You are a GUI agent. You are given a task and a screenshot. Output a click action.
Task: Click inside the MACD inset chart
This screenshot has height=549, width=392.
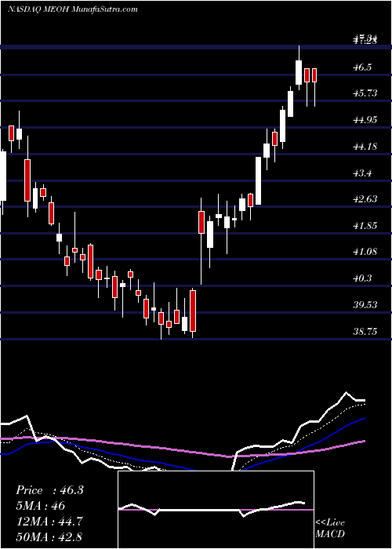point(216,510)
